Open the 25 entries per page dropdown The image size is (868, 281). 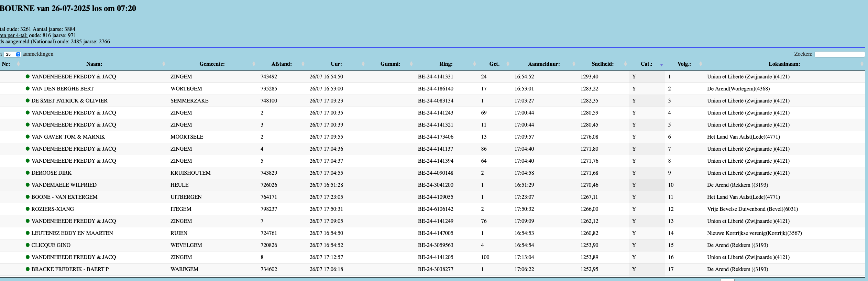point(12,54)
